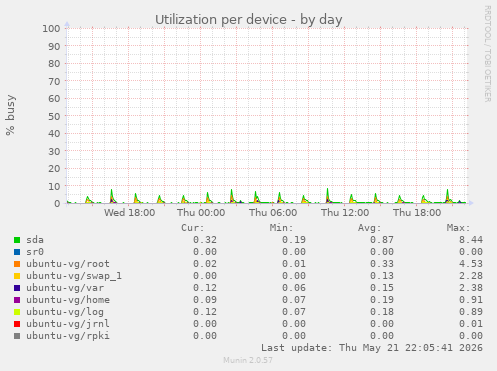
Task: Click sda current value 0.32
Action: [205, 240]
